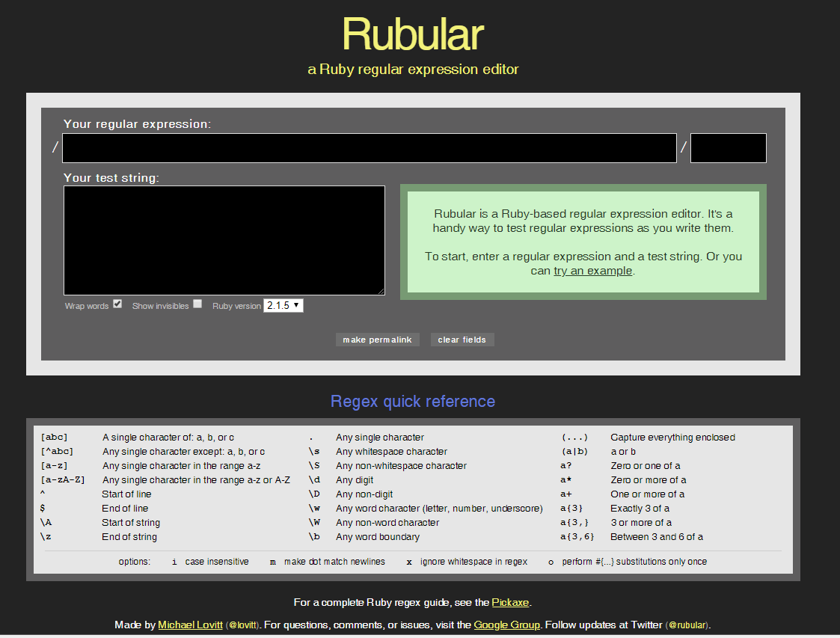Click the [^abc] reference entry
Image resolution: width=840 pixels, height=638 pixels.
click(153, 452)
